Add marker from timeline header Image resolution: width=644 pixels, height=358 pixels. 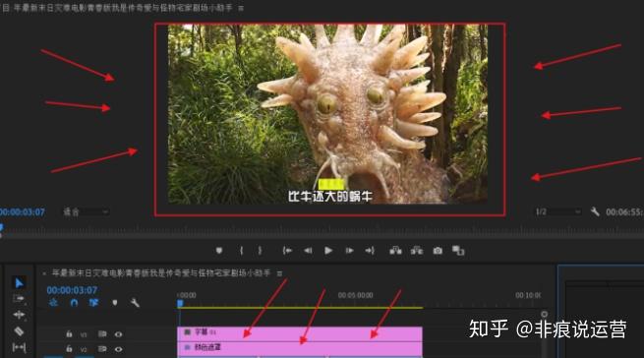pyautogui.click(x=115, y=303)
